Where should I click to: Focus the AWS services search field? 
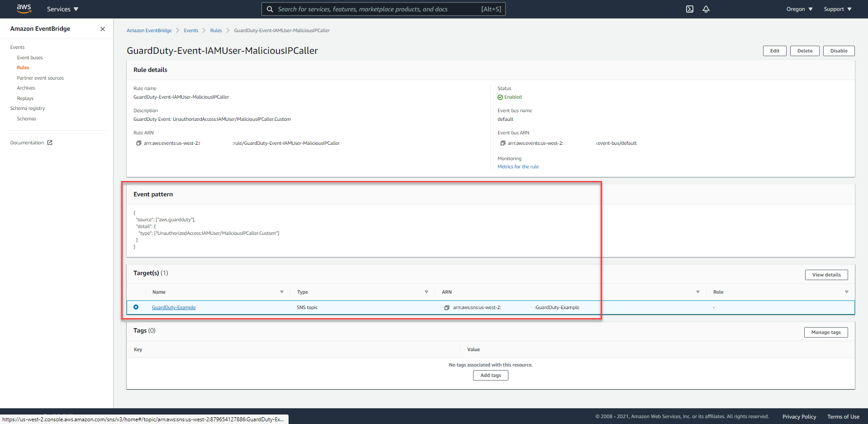pyautogui.click(x=383, y=9)
